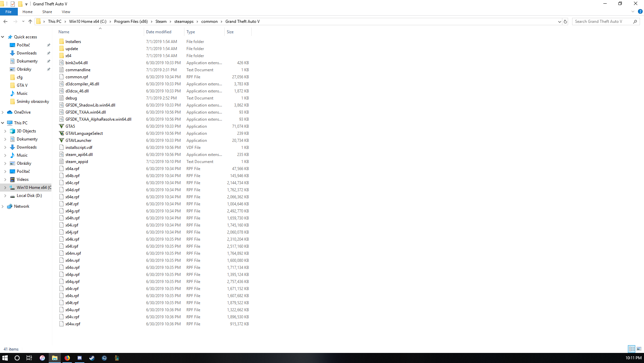Switch to the Home ribbon tab
The width and height of the screenshot is (644, 363).
[28, 12]
